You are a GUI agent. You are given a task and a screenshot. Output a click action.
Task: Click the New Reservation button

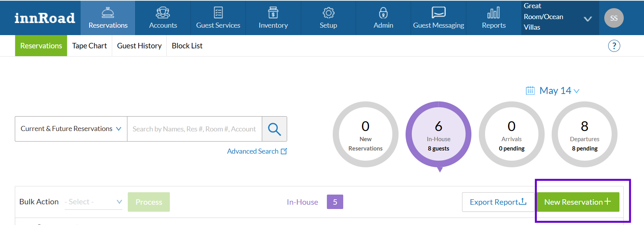(x=578, y=202)
